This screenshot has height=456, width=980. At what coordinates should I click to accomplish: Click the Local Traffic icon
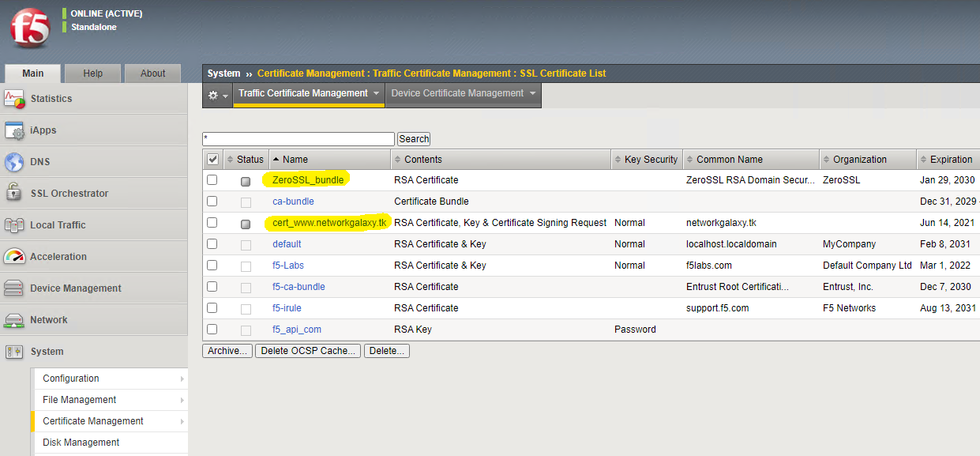click(x=14, y=225)
